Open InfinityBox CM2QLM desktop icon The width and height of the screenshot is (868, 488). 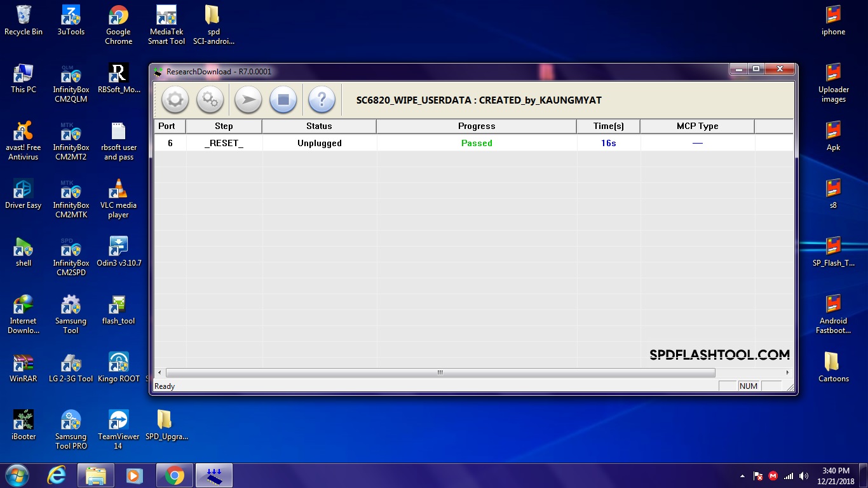coord(71,83)
